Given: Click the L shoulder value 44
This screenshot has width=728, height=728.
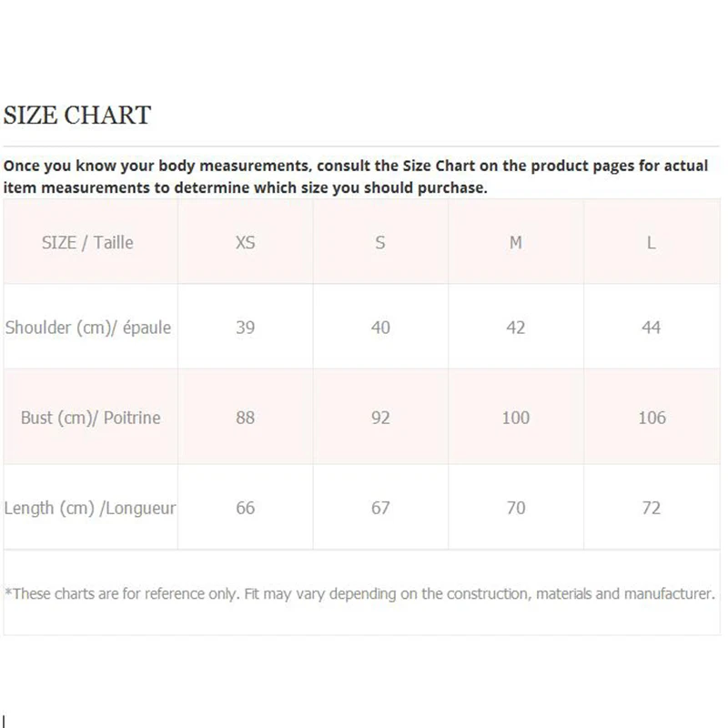Looking at the screenshot, I should [652, 328].
